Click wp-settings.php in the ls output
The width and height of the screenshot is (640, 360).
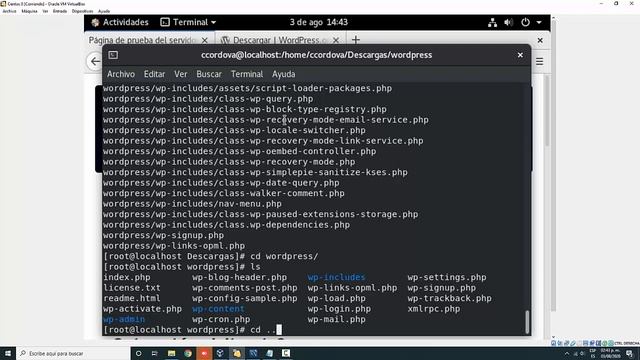click(x=447, y=277)
